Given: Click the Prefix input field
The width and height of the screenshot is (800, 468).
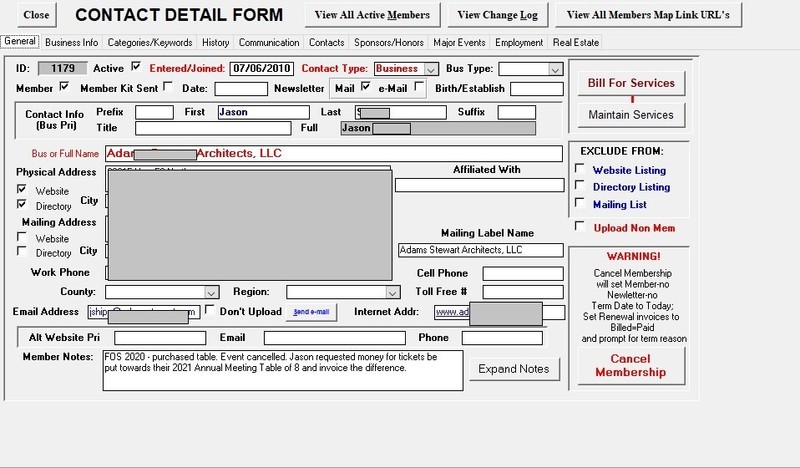Looking at the screenshot, I should pyautogui.click(x=154, y=112).
